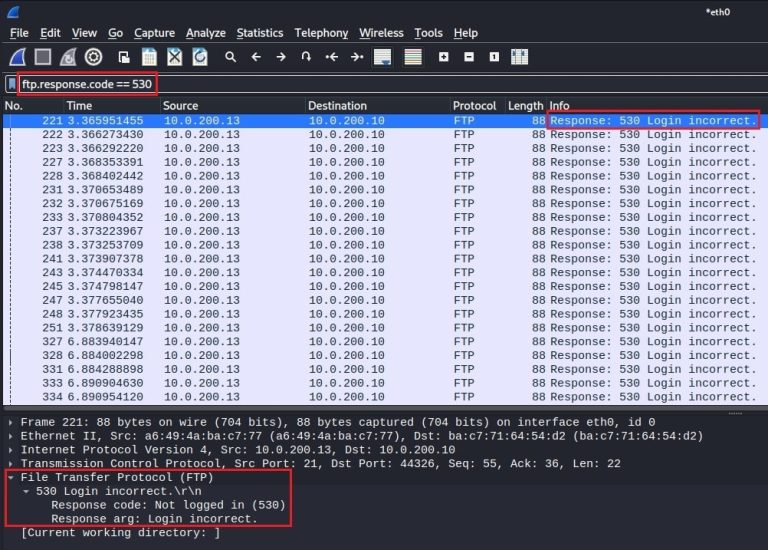Image resolution: width=768 pixels, height=550 pixels.
Task: Open capture options gear icon
Action: (93, 57)
